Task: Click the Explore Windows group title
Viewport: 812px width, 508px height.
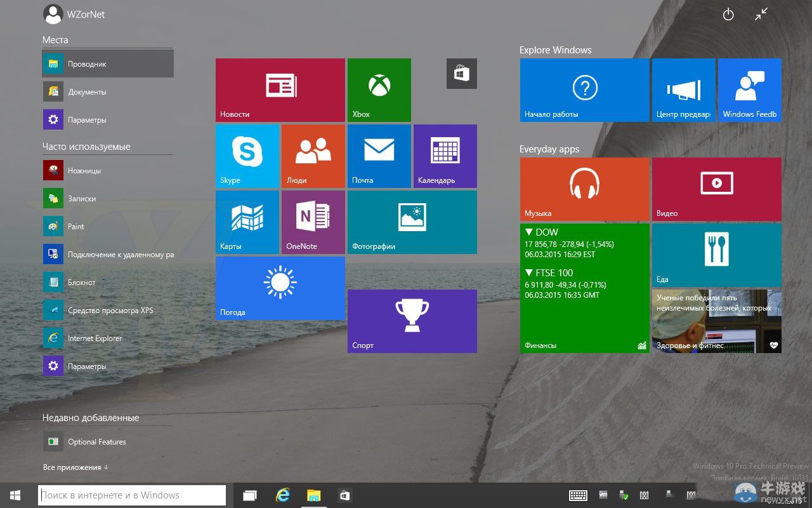Action: [x=555, y=50]
